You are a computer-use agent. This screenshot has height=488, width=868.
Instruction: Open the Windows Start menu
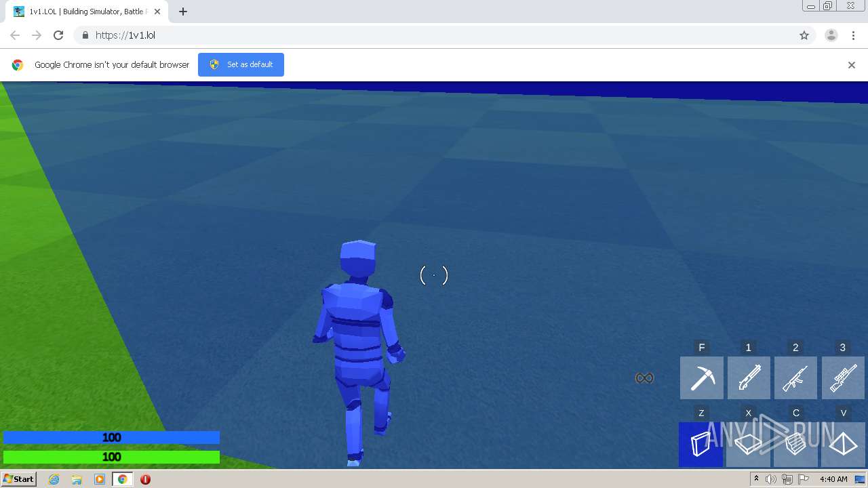(18, 479)
